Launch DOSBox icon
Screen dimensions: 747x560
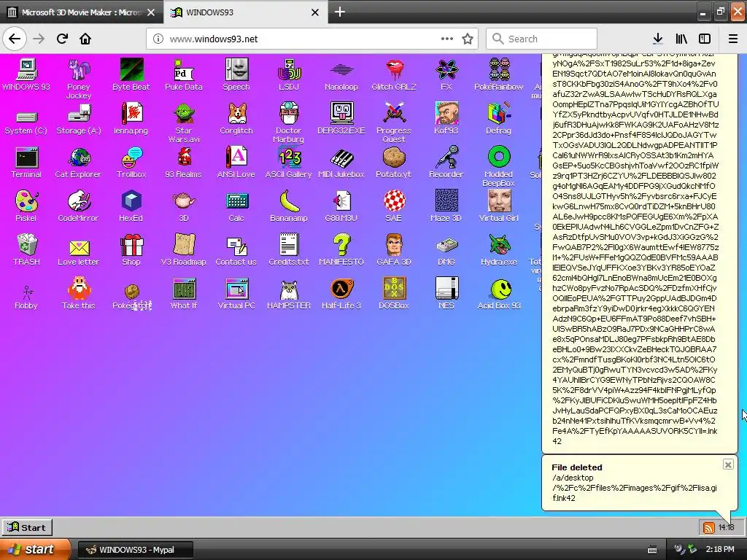pos(394,289)
